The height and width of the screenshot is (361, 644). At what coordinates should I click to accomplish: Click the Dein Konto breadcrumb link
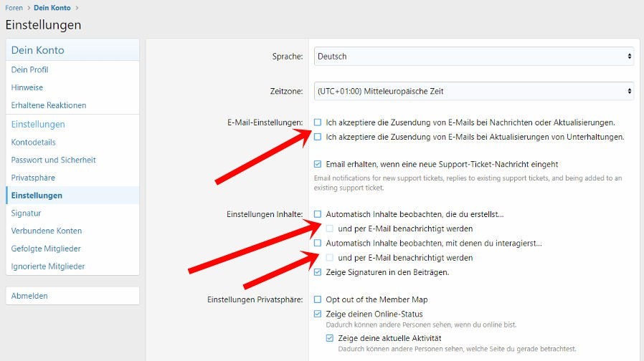[x=52, y=8]
